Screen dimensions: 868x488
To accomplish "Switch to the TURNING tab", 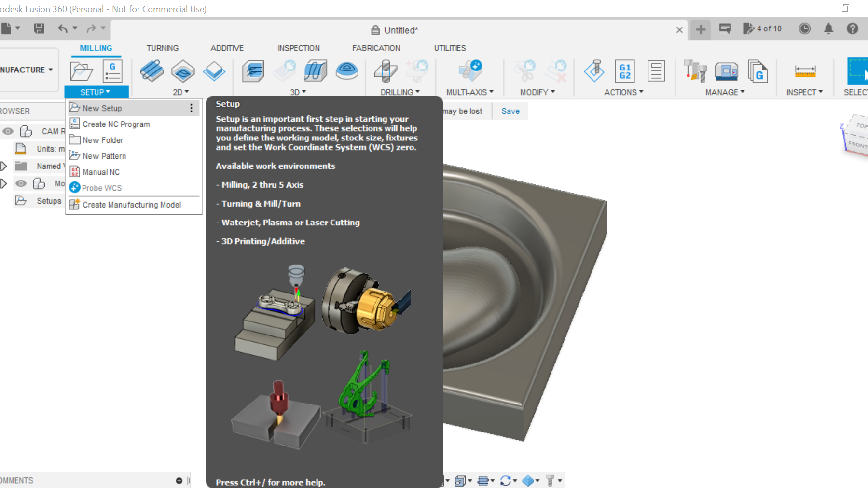I will coord(163,48).
